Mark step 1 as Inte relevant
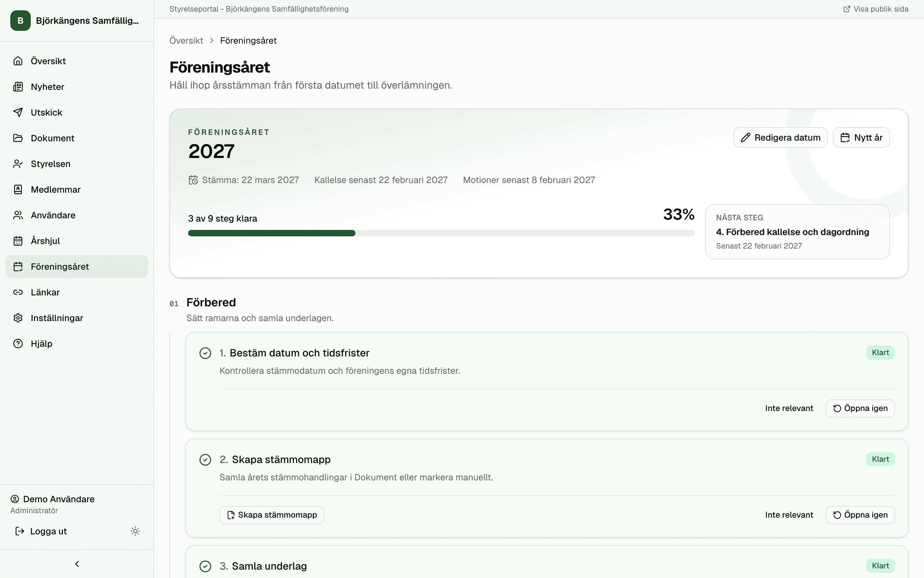The height and width of the screenshot is (578, 924). (x=789, y=408)
